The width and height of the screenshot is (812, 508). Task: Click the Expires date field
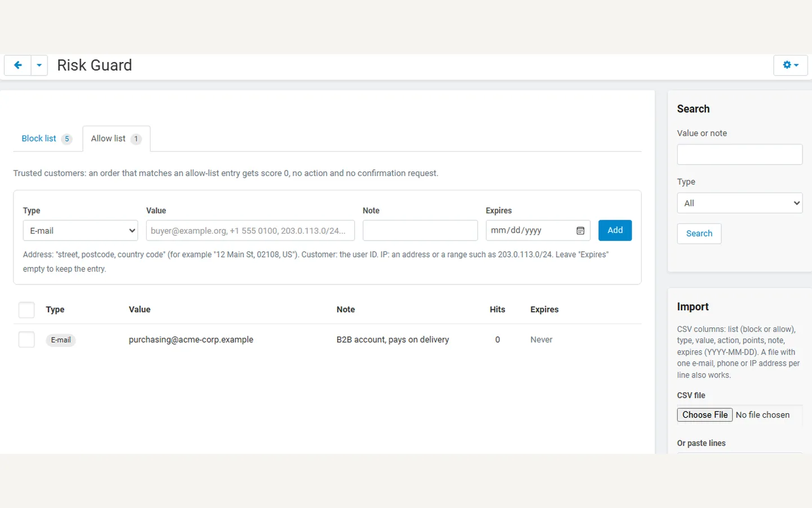click(538, 230)
